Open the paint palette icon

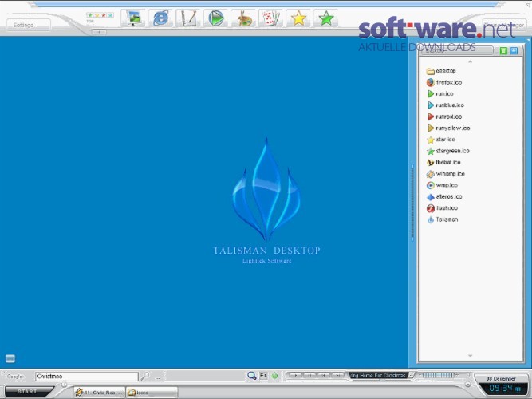point(243,18)
